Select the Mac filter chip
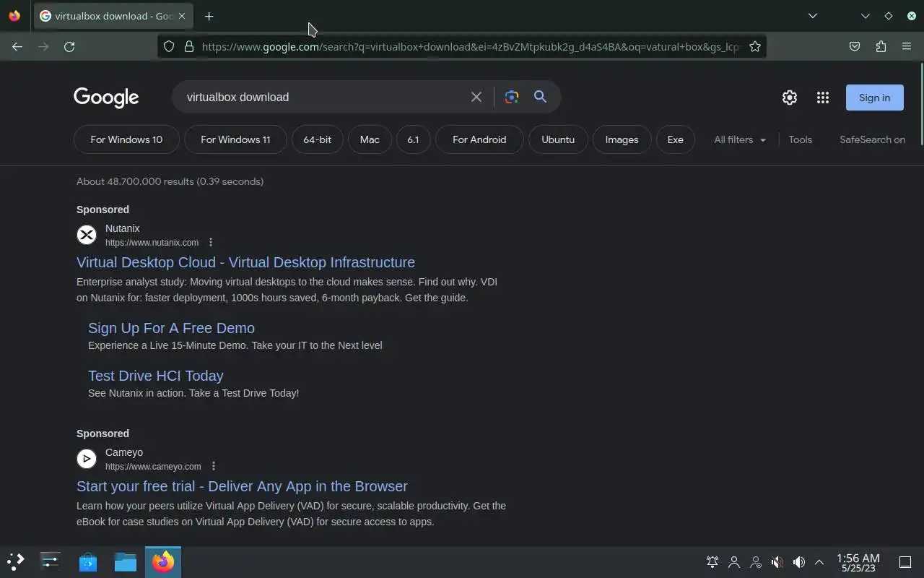The width and height of the screenshot is (924, 578). pos(370,139)
